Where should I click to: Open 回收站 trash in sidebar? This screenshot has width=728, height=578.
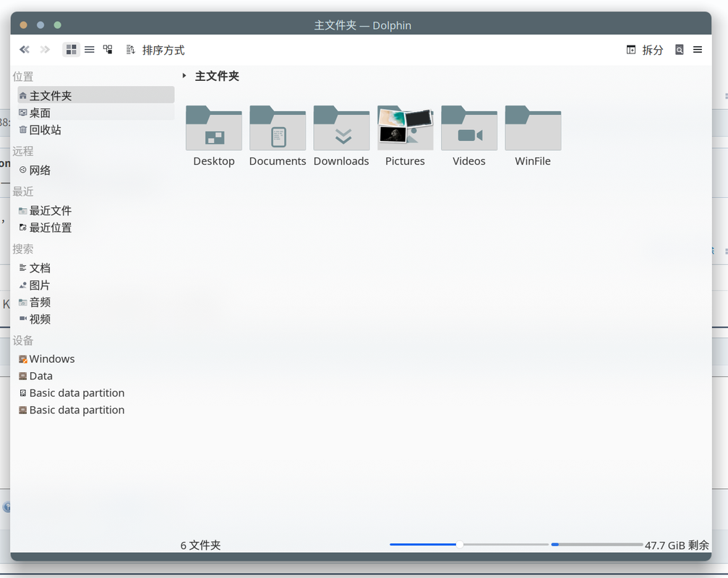[x=96, y=130]
